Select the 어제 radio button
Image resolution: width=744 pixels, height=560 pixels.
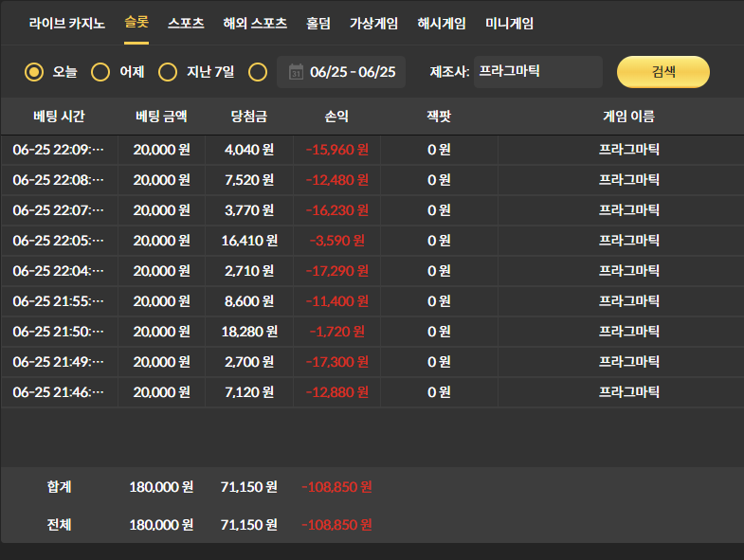(100, 72)
